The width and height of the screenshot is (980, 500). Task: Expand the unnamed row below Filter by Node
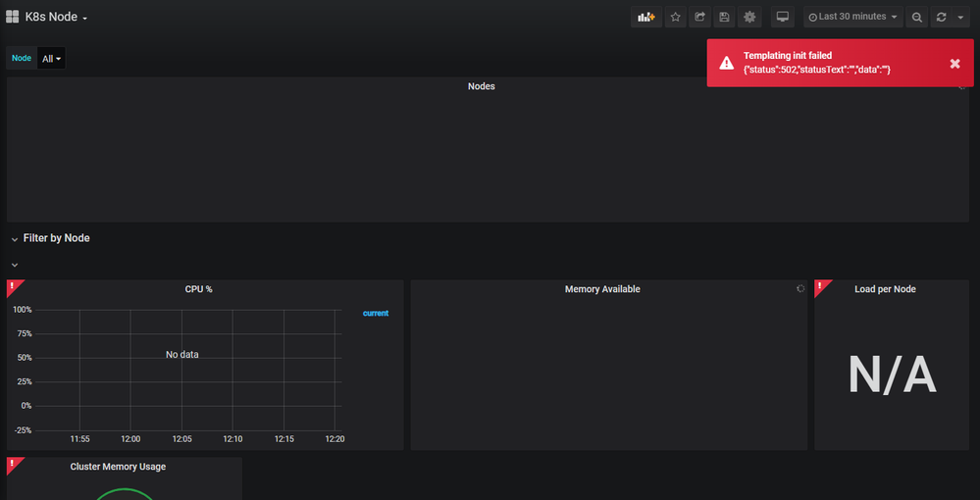click(15, 265)
